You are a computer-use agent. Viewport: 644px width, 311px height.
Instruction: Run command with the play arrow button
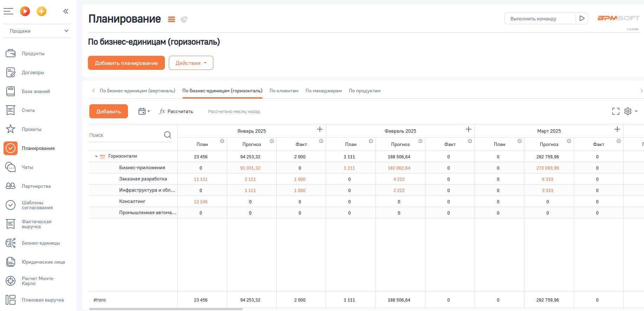coord(582,18)
